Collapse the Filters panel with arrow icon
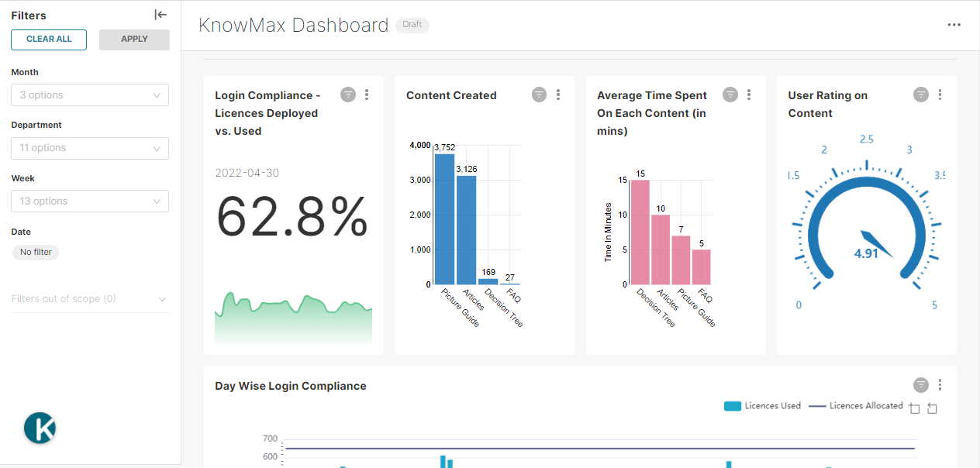This screenshot has height=468, width=980. (x=160, y=15)
